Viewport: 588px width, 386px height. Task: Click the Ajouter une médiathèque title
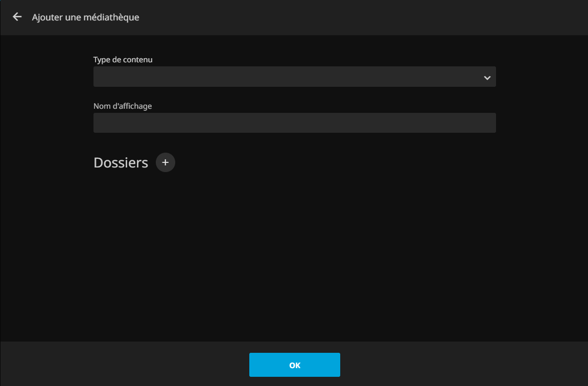[x=85, y=17]
